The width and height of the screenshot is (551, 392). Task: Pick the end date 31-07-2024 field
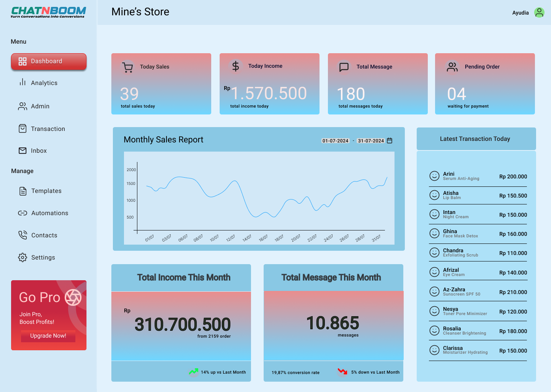click(370, 141)
